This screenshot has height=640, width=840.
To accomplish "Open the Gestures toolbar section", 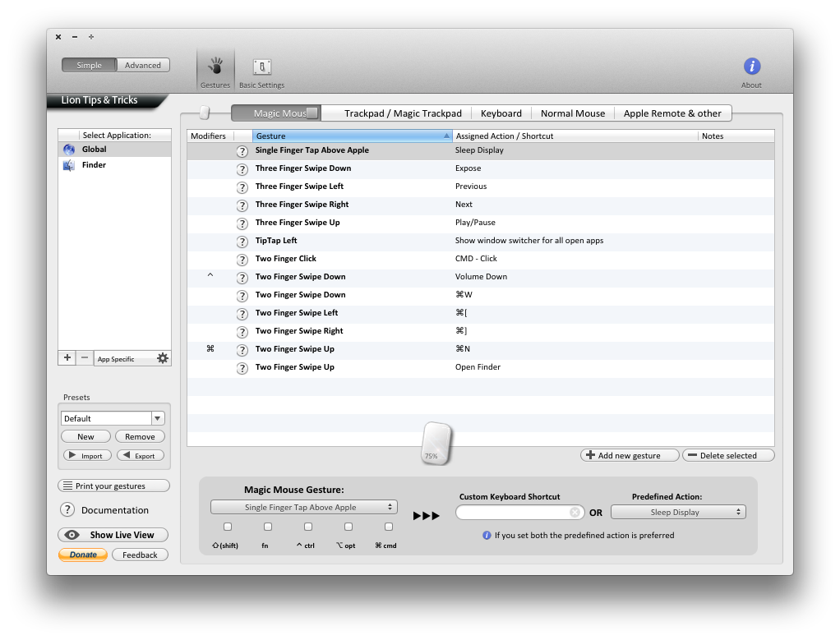I will coord(215,71).
